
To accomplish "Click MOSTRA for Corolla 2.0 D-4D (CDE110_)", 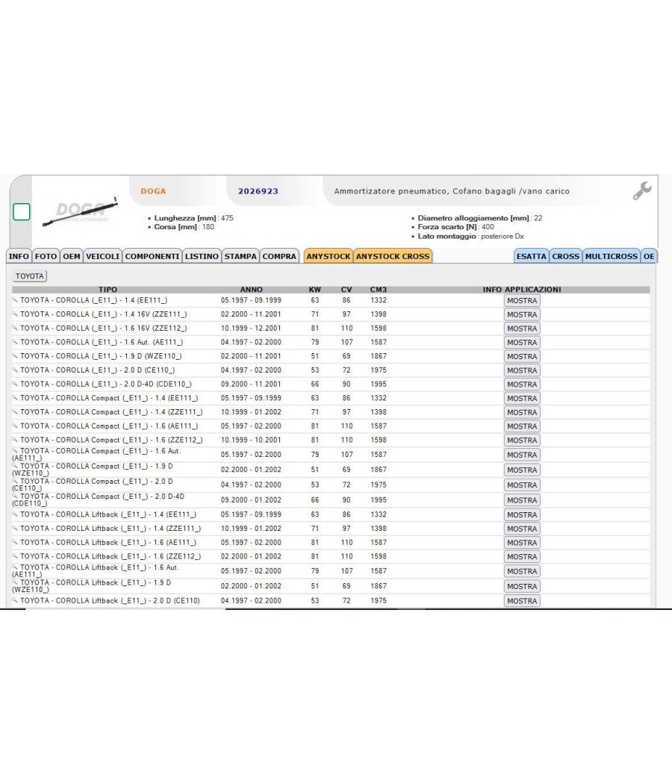I will tap(522, 385).
